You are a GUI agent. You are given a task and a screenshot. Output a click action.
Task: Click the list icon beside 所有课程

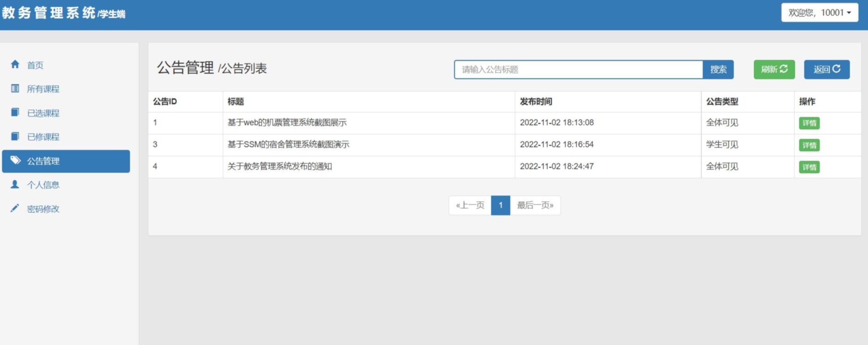click(x=15, y=88)
